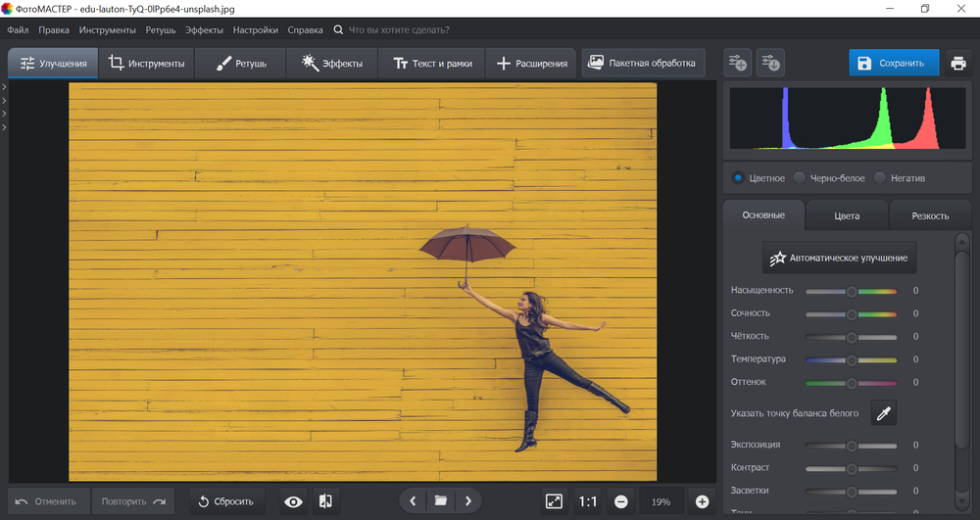Screen dimensions: 980x520
Task: Select the Черно-белое radio option
Action: tap(800, 178)
